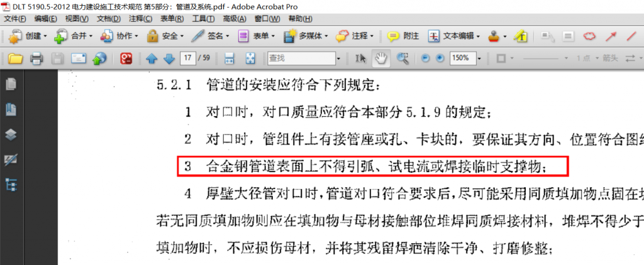Click the 附注 sticky note button
This screenshot has height=265, width=644.
coord(403,36)
